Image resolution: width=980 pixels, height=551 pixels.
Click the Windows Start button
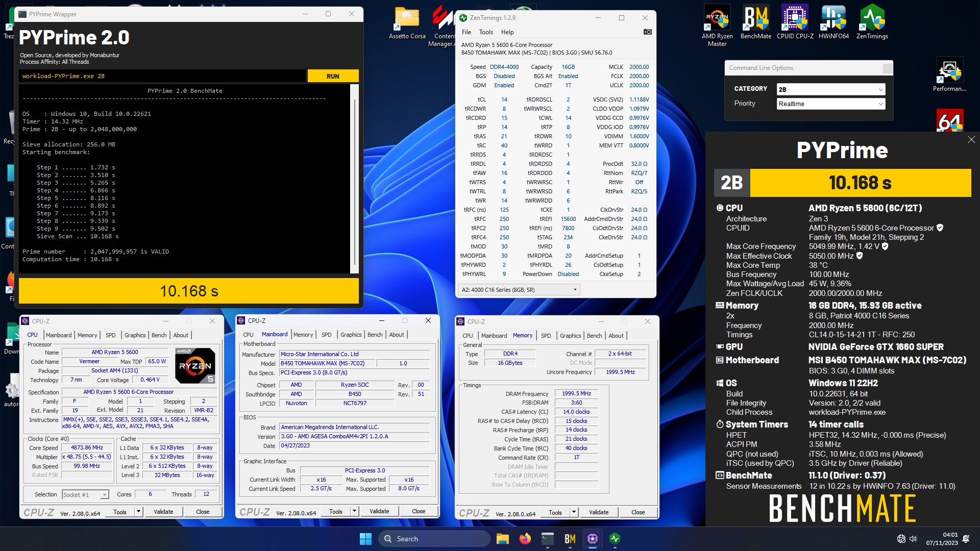point(365,539)
